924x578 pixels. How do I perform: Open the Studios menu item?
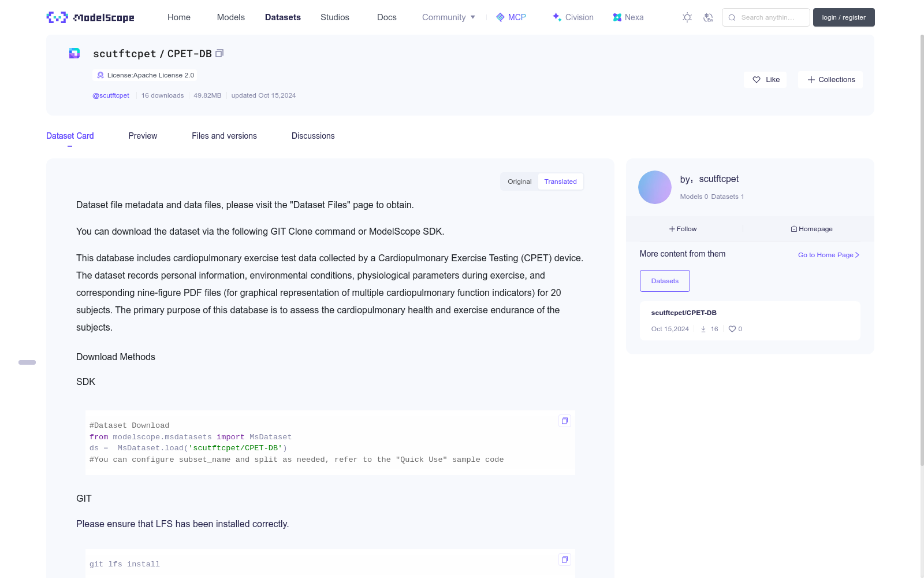point(335,17)
